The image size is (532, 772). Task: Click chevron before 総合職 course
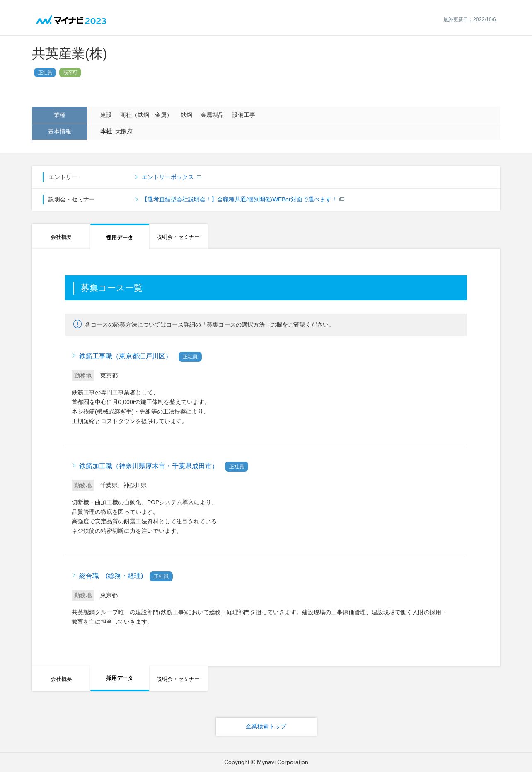(x=74, y=575)
